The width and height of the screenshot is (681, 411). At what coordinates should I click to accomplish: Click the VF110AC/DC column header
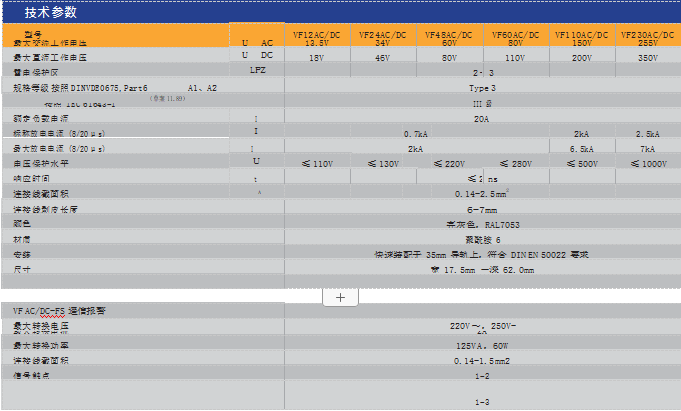coord(581,38)
